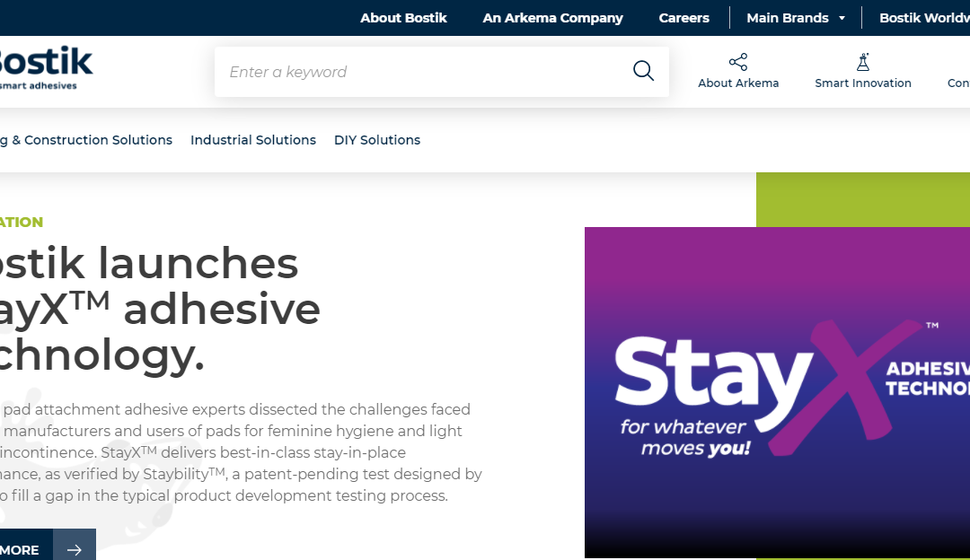Open Building & Construction Solutions menu
Viewport: 970px width, 560px height.
[86, 140]
